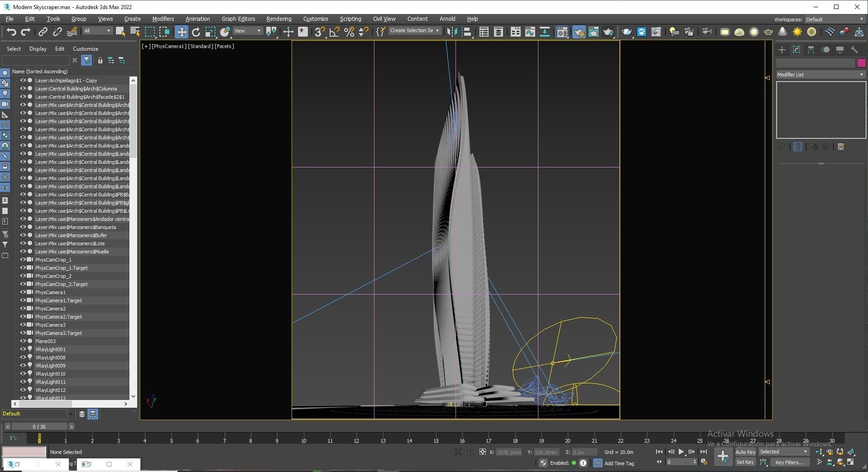The image size is (868, 472).
Task: Open the Toggle Layer Explorer icon
Action: (499, 32)
